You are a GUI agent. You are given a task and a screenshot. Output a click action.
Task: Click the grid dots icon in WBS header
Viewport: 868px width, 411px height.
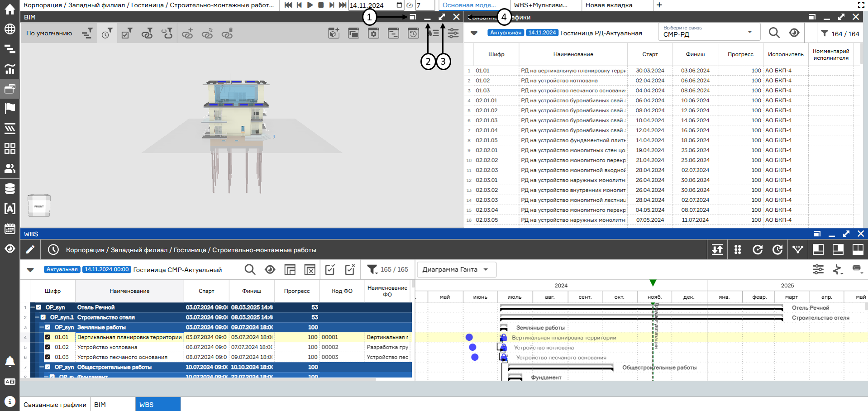tap(738, 249)
